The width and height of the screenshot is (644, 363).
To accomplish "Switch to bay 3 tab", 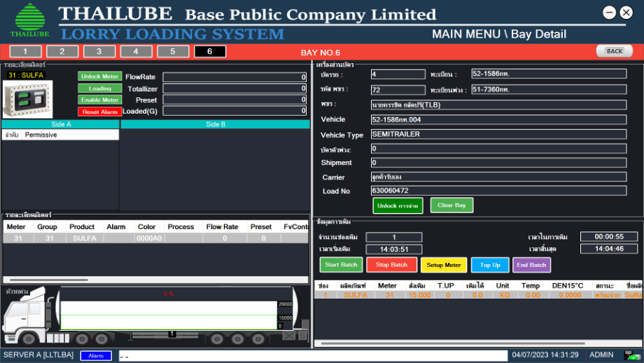I will tap(99, 51).
